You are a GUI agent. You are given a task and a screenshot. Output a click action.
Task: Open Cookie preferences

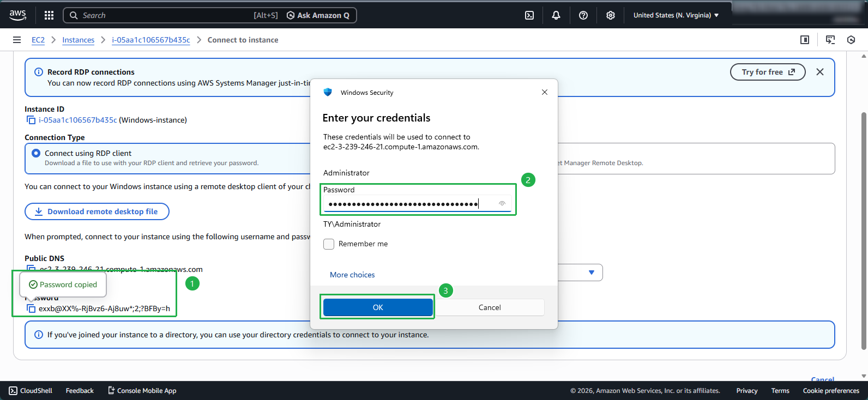click(831, 391)
